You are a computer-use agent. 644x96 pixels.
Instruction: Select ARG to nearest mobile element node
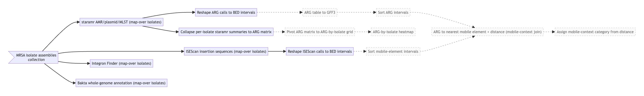[x=488, y=32]
